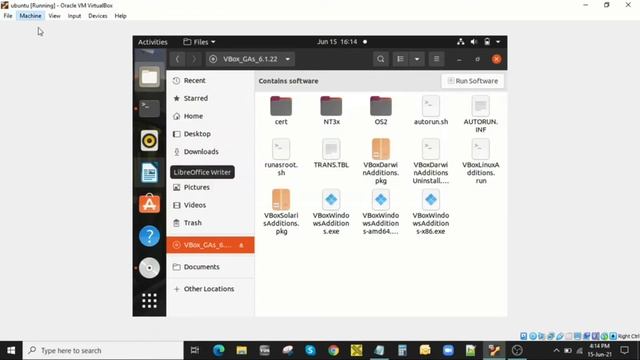The width and height of the screenshot is (640, 360).
Task: Open the VirtualBox Devices menu
Action: [x=98, y=16]
